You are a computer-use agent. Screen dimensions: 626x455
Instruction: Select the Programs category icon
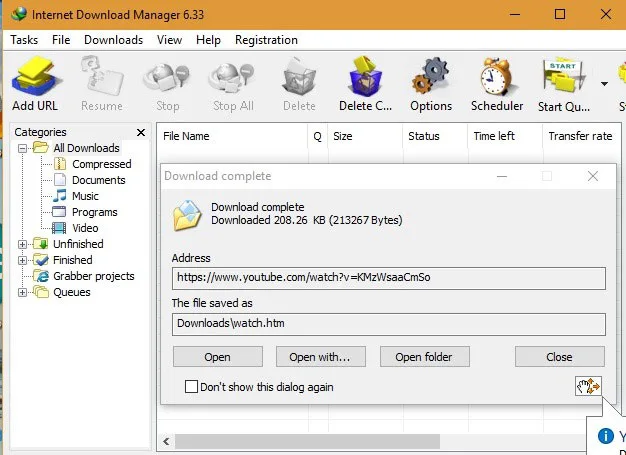(59, 212)
